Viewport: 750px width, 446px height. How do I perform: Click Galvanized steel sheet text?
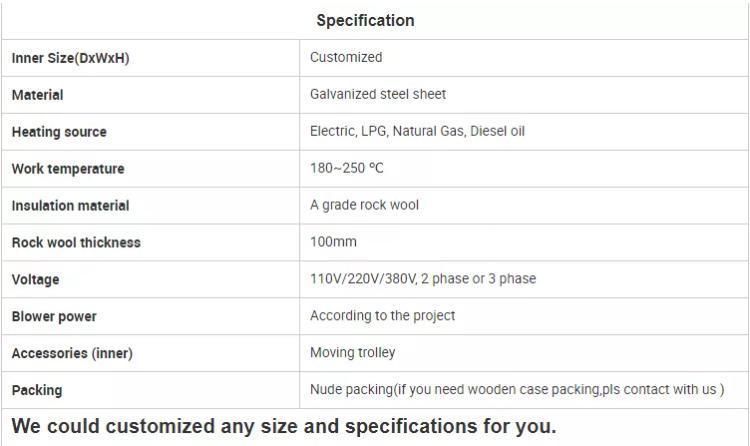click(378, 94)
